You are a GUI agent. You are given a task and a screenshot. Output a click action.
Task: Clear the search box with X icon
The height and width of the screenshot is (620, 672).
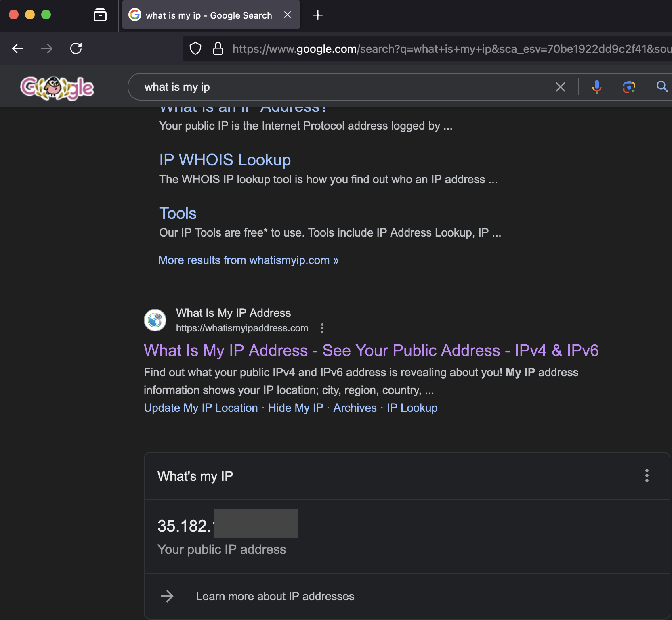click(x=560, y=87)
